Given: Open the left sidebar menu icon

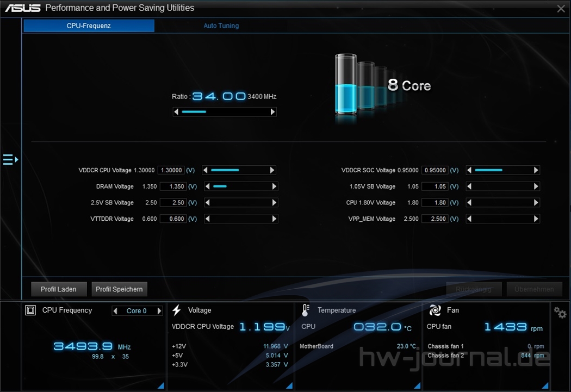Looking at the screenshot, I should [x=10, y=159].
